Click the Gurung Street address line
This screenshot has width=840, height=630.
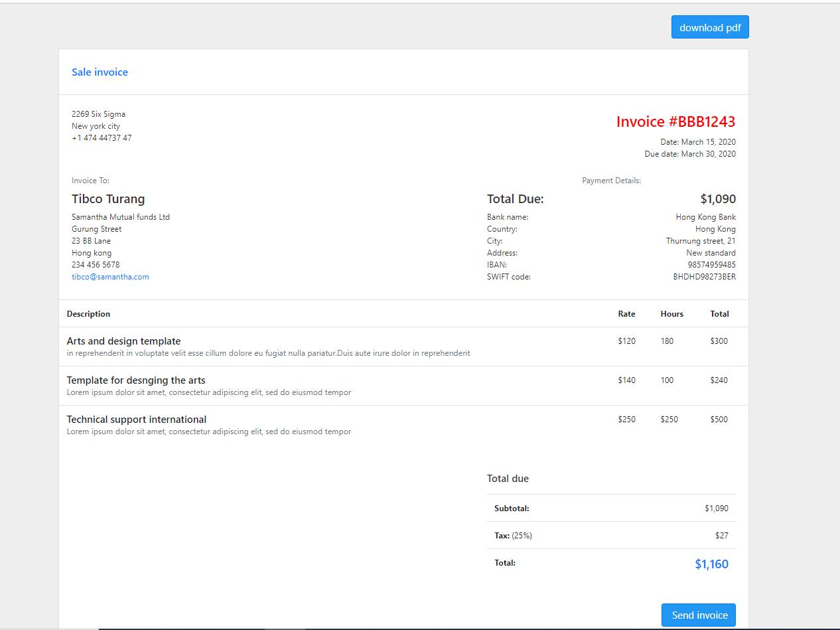[x=96, y=229]
